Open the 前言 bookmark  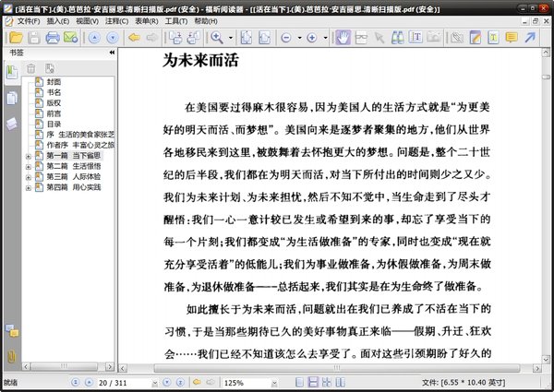pos(54,114)
